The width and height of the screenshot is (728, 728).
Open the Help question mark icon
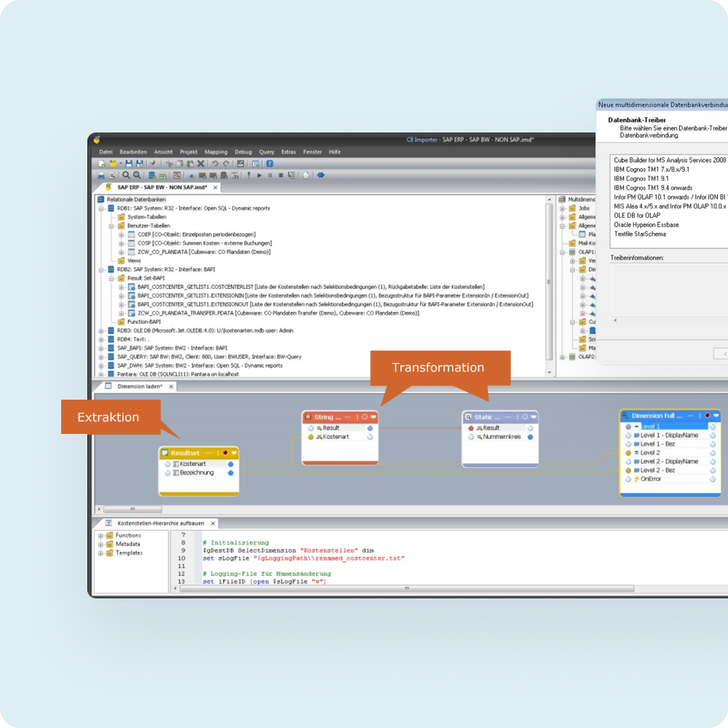[x=269, y=163]
